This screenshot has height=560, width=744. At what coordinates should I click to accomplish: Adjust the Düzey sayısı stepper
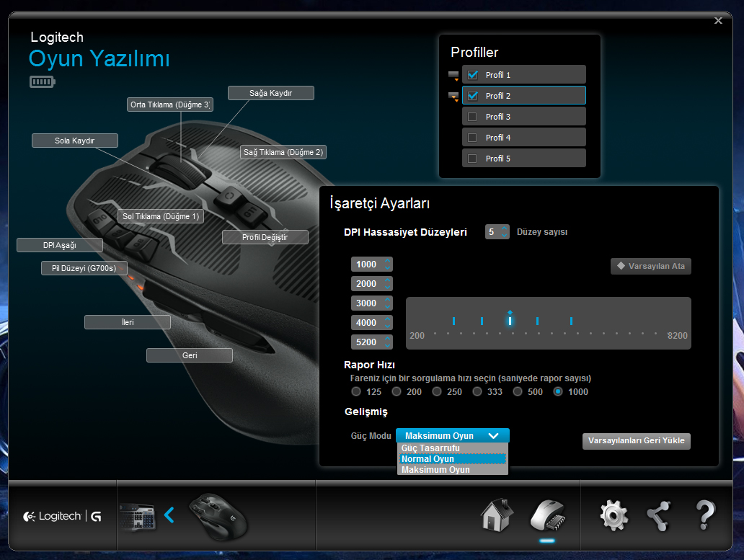pyautogui.click(x=505, y=232)
